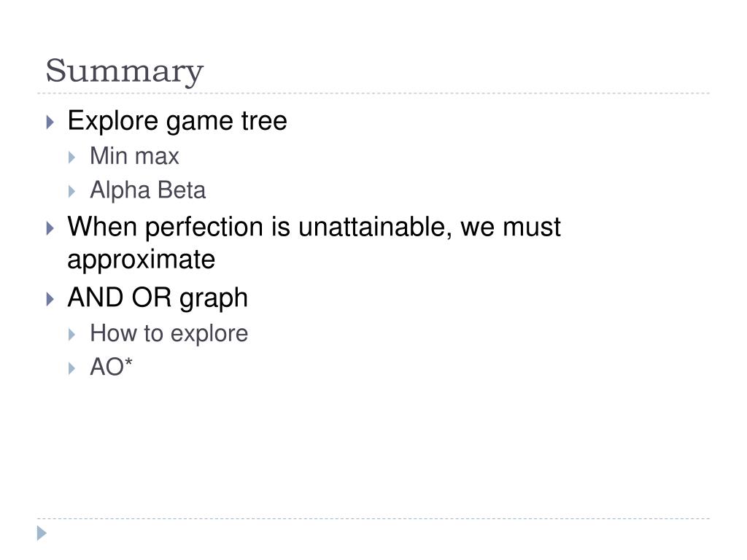The image size is (747, 560).
Task: Click the arrow bullet beside AO*
Action: [x=72, y=368]
